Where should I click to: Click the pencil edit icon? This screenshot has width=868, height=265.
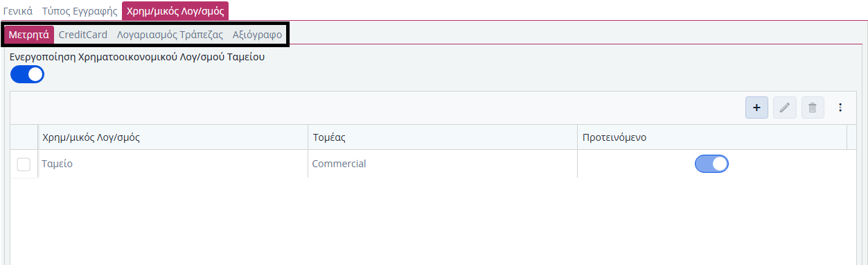coord(785,108)
